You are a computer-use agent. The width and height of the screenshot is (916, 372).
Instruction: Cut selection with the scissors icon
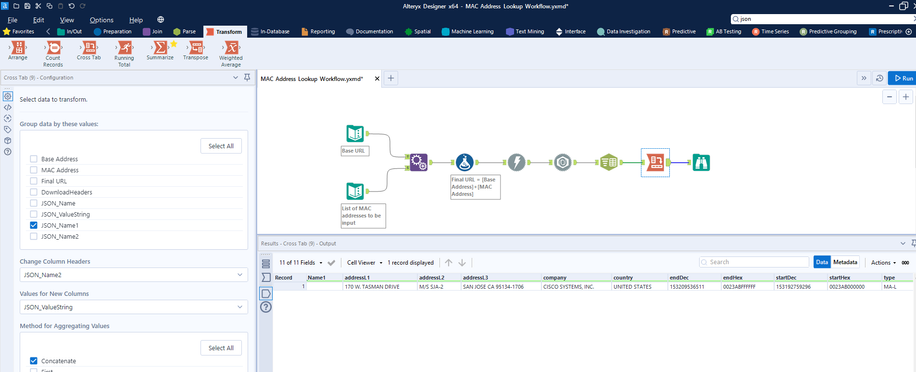tap(38, 5)
